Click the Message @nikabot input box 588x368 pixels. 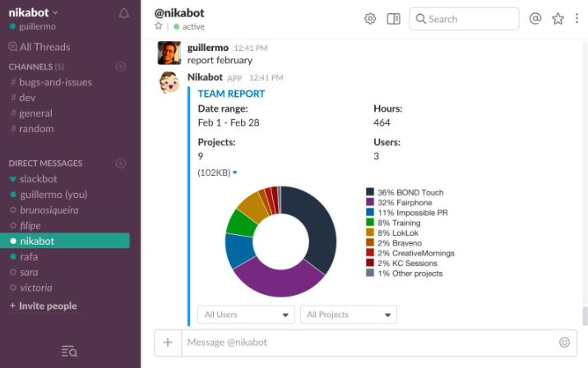click(x=371, y=343)
